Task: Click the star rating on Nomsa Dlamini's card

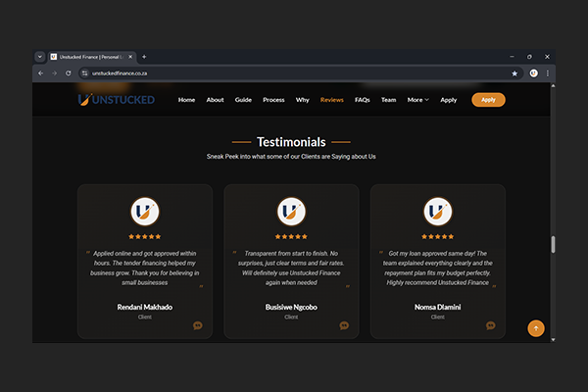Action: coord(438,237)
